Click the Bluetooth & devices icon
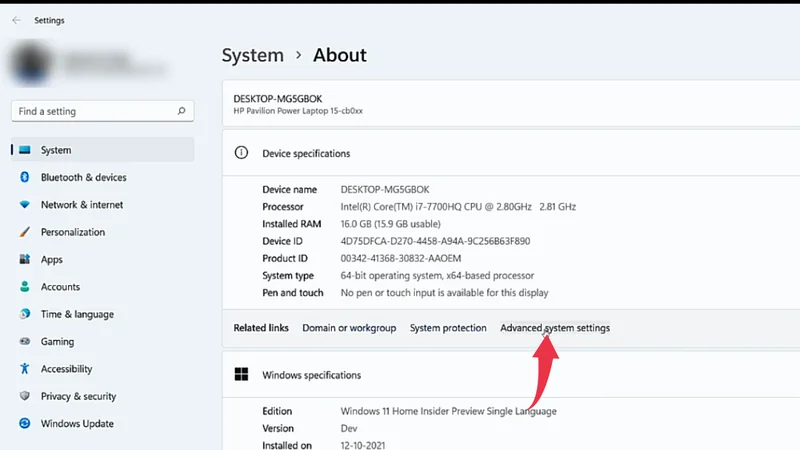This screenshot has height=450, width=800. click(25, 178)
